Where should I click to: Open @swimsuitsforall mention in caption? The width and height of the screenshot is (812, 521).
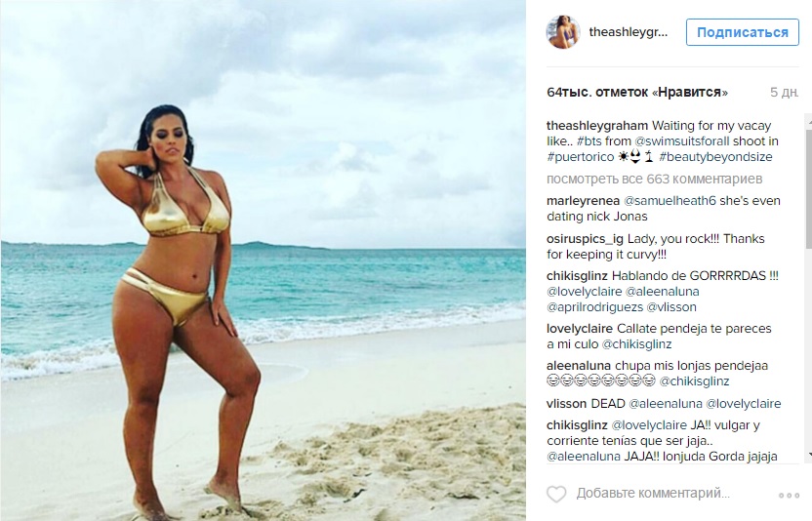coord(682,140)
